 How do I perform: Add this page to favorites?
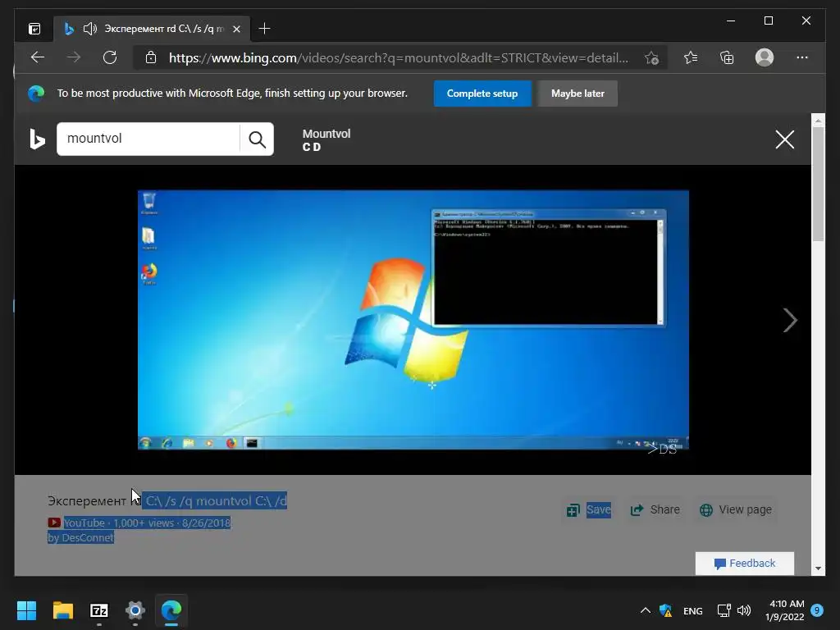point(651,58)
